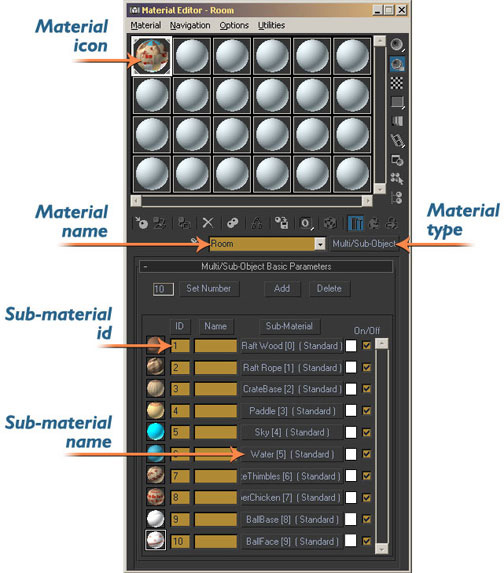Image resolution: width=504 pixels, height=573 pixels.
Task: Click Show Map in Viewport cube icon
Action: pyautogui.click(x=330, y=223)
